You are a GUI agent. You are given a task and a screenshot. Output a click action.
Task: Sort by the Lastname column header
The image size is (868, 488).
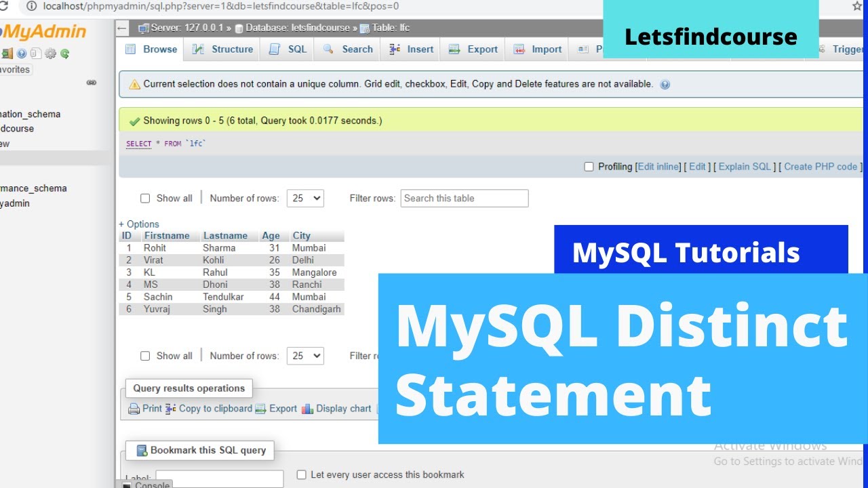(225, 236)
